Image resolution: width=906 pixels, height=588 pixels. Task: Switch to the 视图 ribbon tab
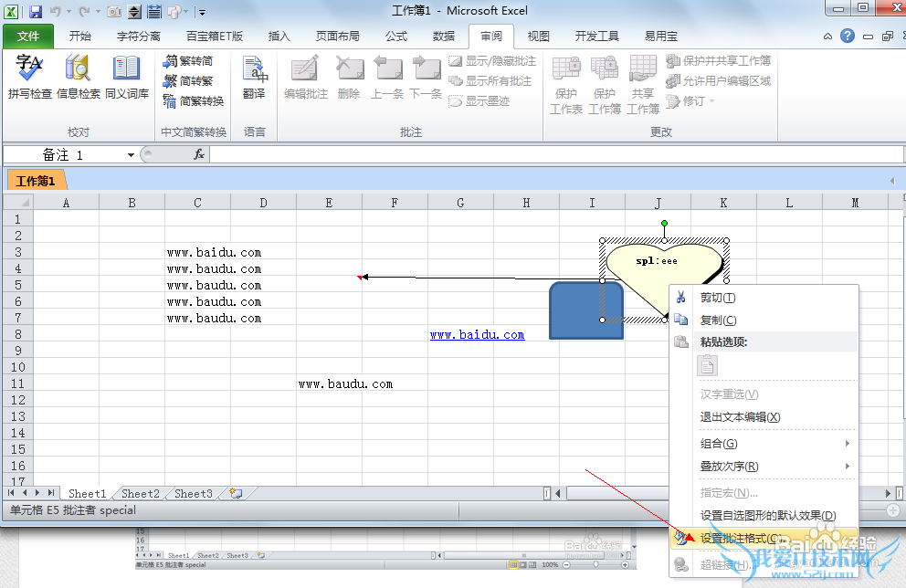point(538,37)
